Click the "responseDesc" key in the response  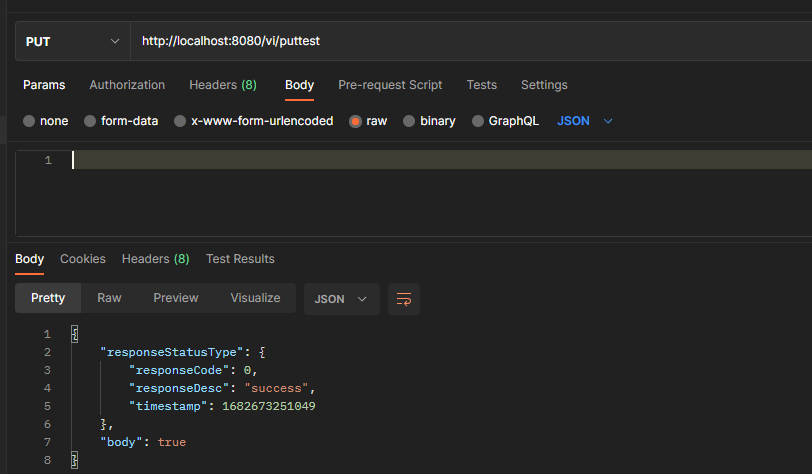tap(179, 389)
